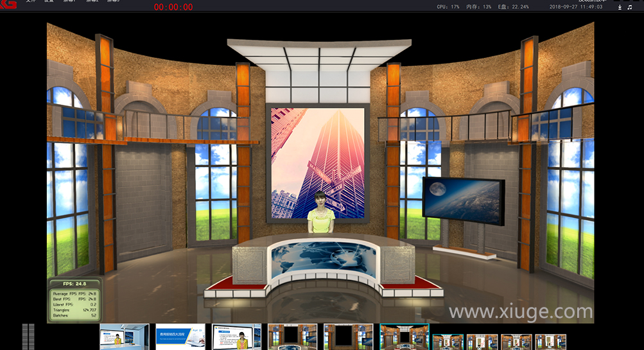Select the white slide thumbnail with blue title

click(180, 337)
